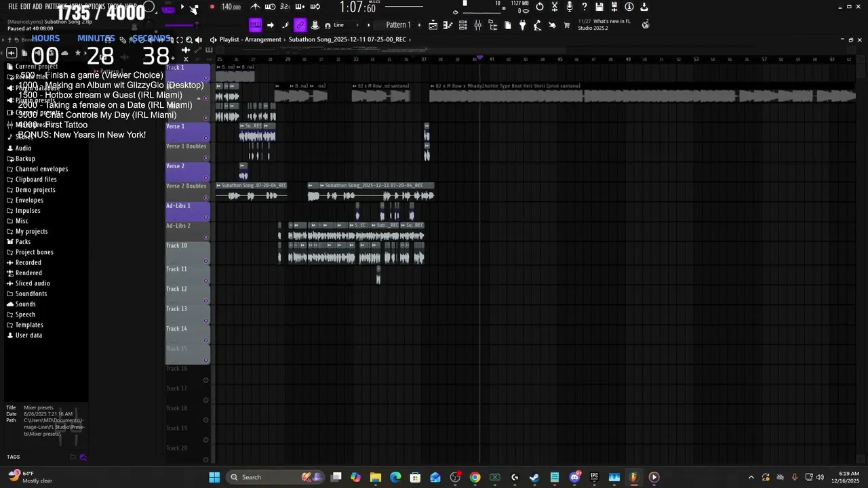Click taskbar Search box
The width and height of the screenshot is (868, 488).
pyautogui.click(x=276, y=477)
